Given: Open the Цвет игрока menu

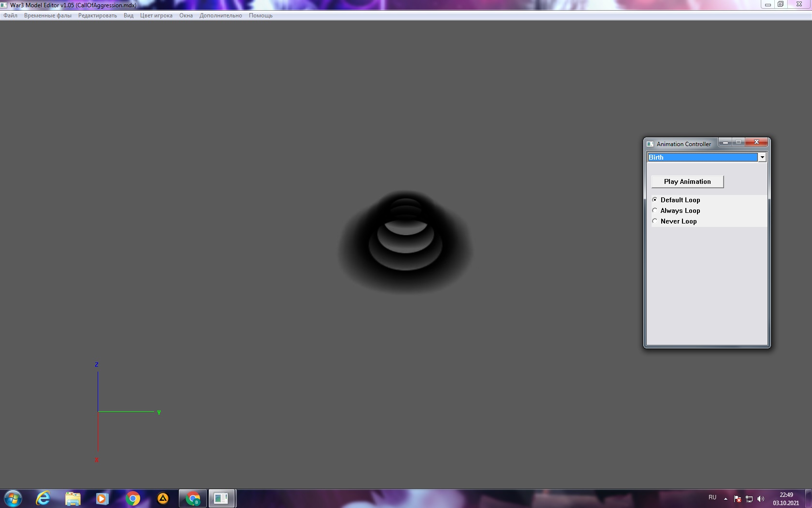Looking at the screenshot, I should (156, 15).
